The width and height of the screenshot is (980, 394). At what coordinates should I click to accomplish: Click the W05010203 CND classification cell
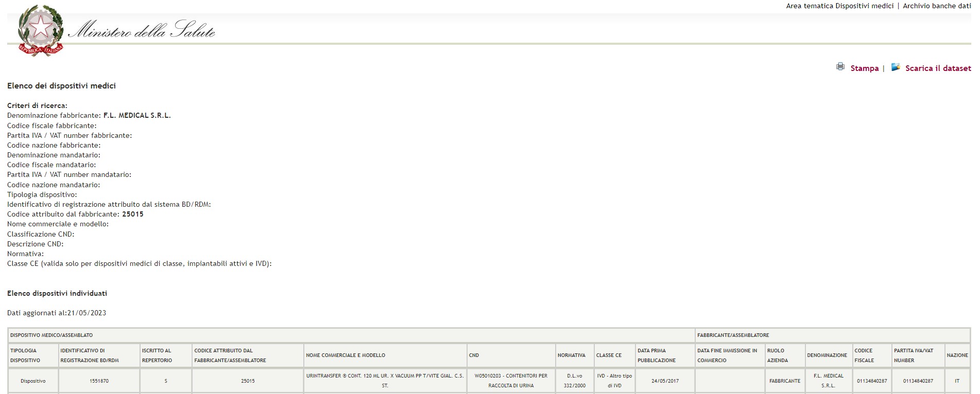point(511,381)
